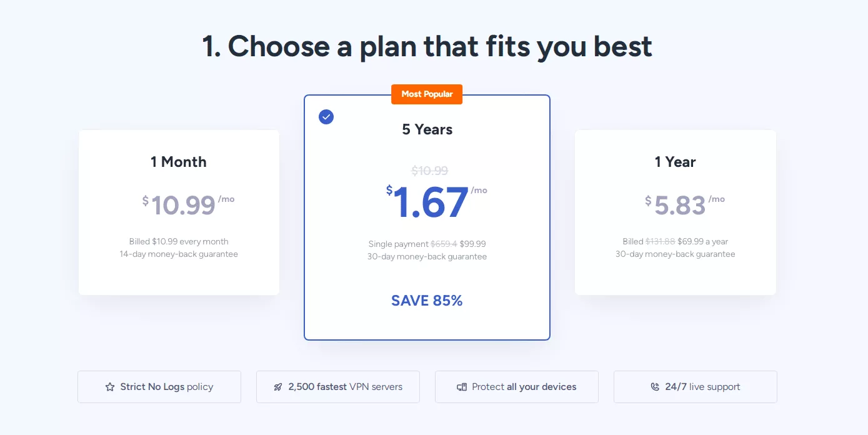Click the 24/7 live support label

point(702,387)
